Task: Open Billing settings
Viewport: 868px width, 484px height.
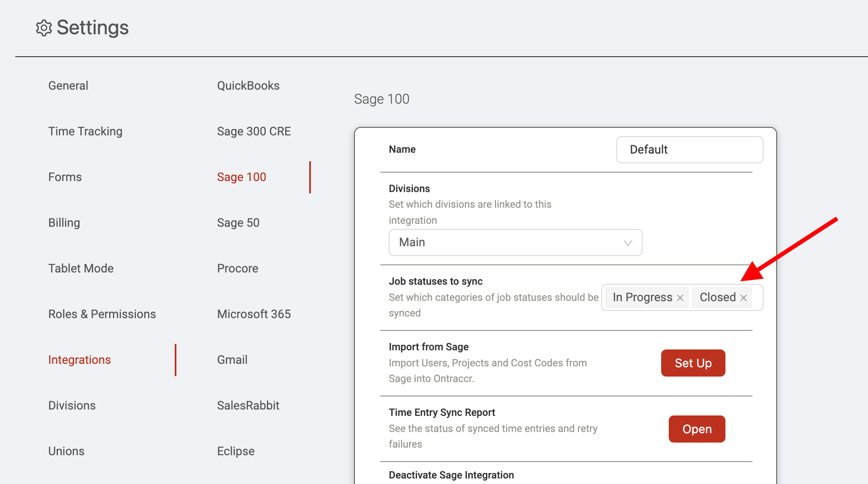Action: 64,223
